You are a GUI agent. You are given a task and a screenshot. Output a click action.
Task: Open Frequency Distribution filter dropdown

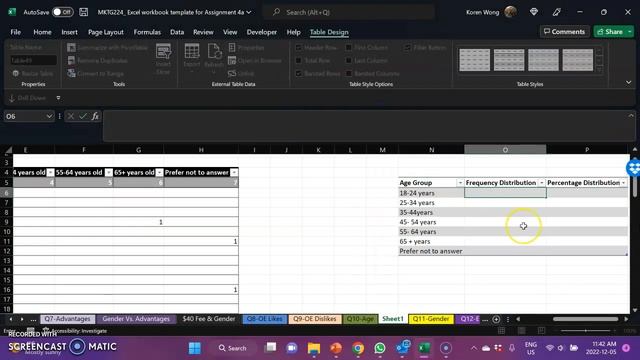(x=542, y=183)
